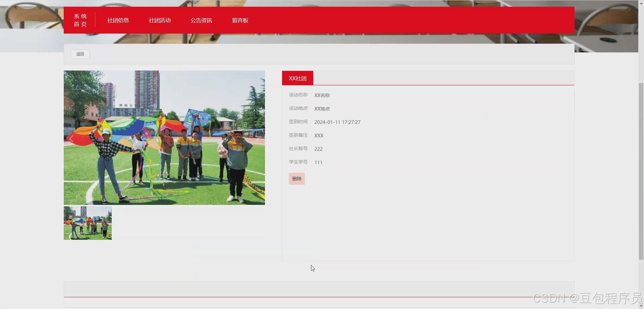Open the 社团信息 menu item
Screen dimensions: 644x309
[x=118, y=20]
